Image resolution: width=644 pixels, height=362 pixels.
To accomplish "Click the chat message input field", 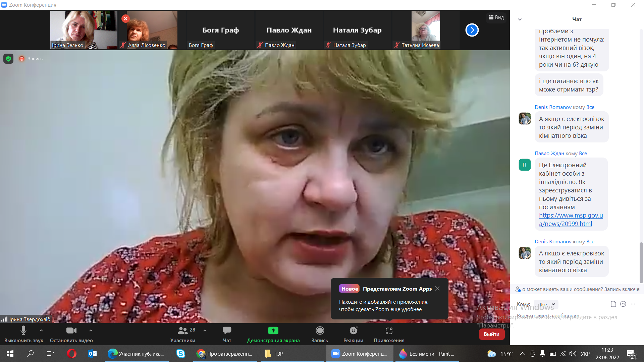I will [x=577, y=316].
